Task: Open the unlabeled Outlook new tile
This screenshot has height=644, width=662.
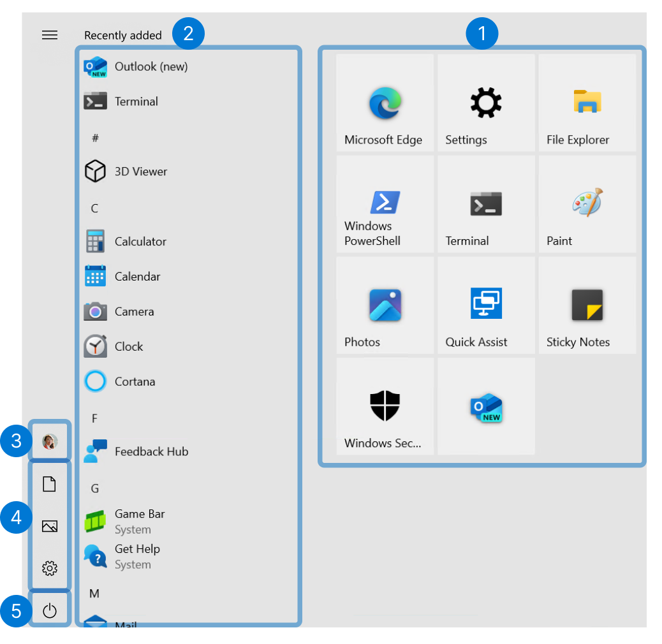Action: pyautogui.click(x=486, y=406)
